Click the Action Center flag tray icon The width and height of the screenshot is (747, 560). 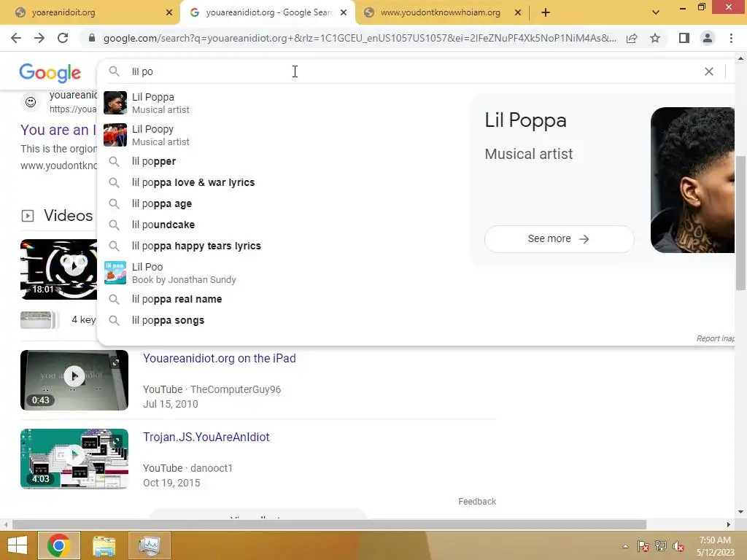643,546
